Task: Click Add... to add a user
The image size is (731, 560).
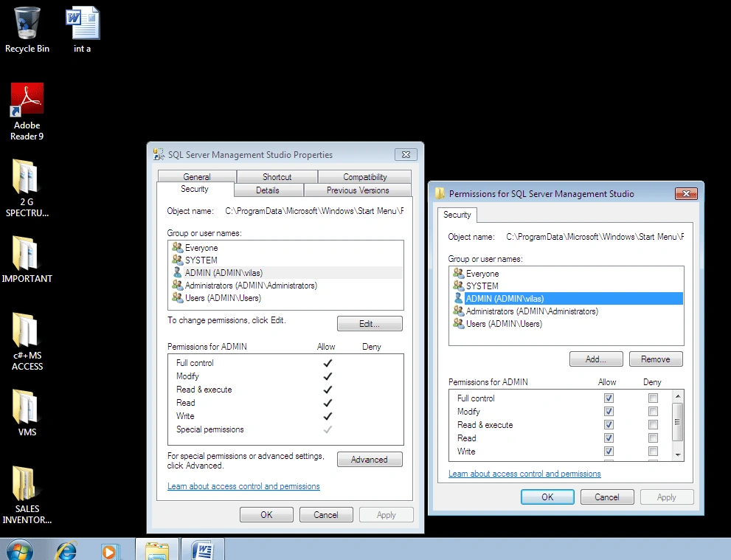Action: 596,359
